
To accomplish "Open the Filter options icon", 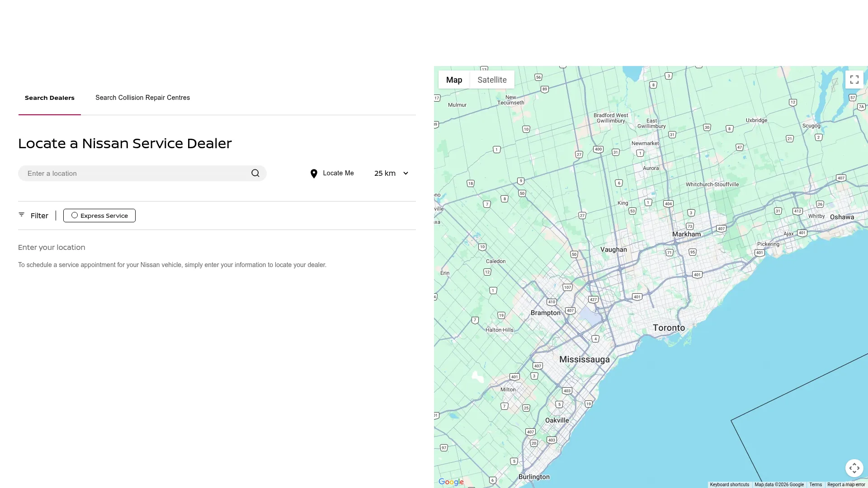I will (21, 215).
